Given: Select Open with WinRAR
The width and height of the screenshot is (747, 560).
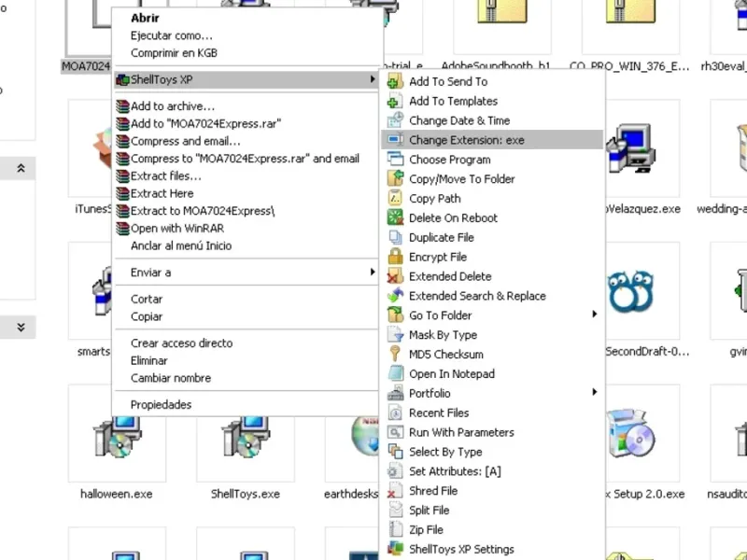Looking at the screenshot, I should click(177, 229).
